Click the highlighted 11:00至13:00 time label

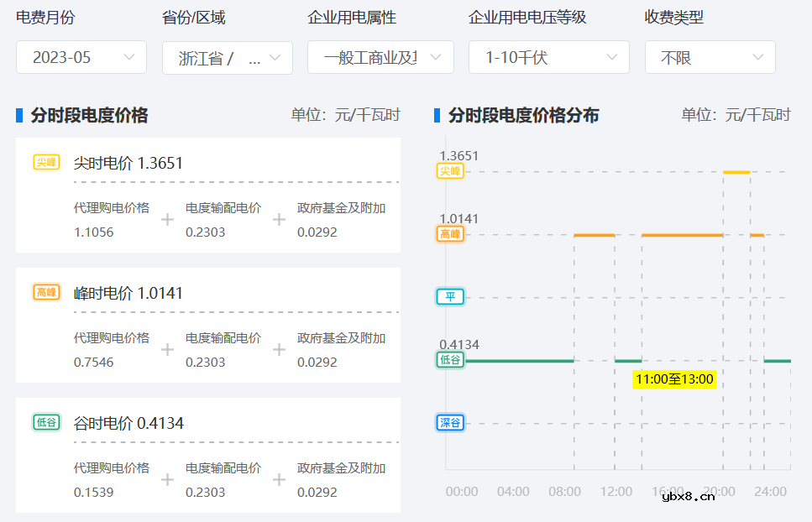(x=673, y=379)
